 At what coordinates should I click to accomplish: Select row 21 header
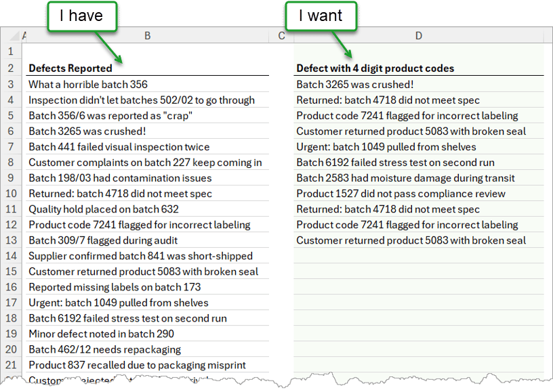click(11, 365)
